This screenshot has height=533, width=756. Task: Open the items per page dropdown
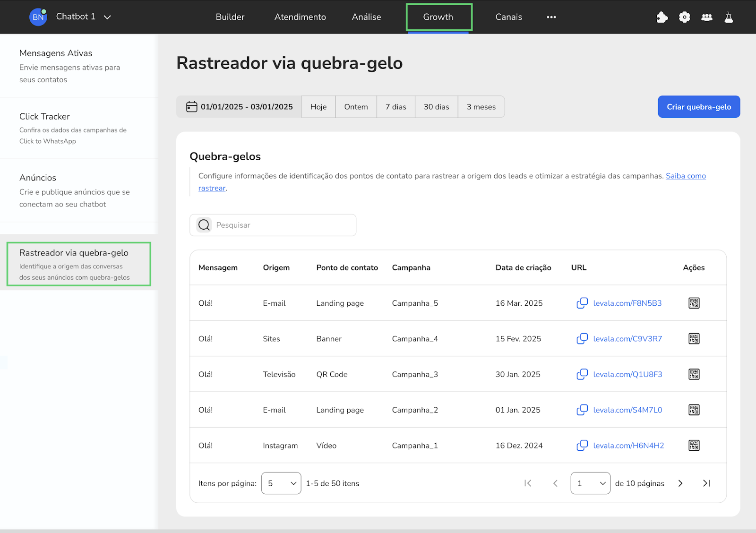[281, 483]
